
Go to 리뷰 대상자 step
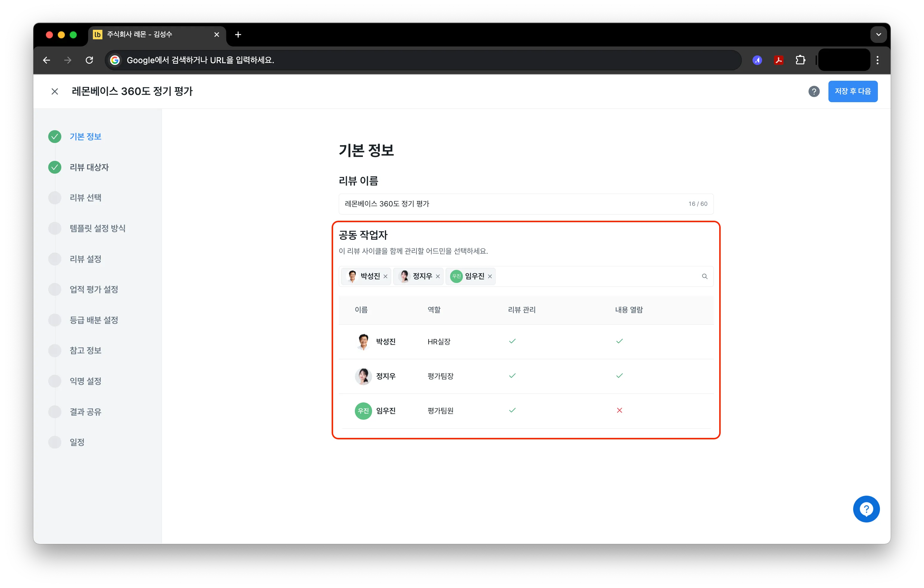click(89, 167)
